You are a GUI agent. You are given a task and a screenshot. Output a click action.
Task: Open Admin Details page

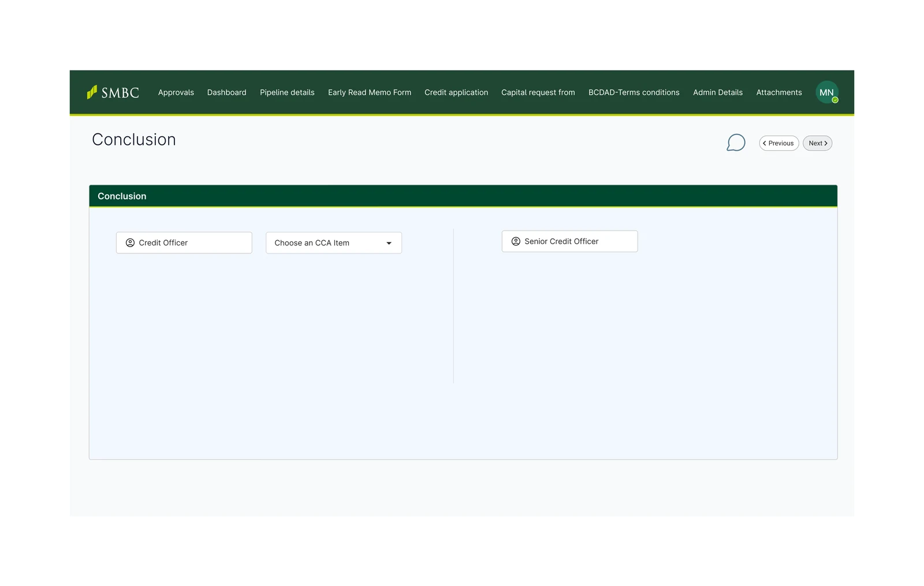(x=718, y=92)
